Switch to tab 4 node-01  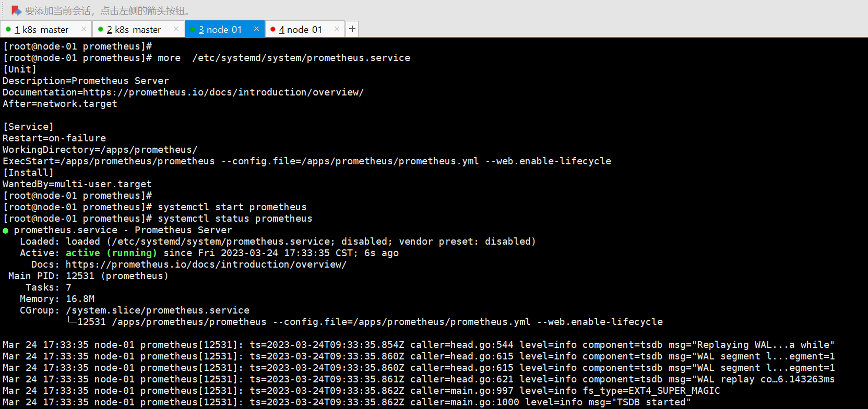tap(305, 29)
